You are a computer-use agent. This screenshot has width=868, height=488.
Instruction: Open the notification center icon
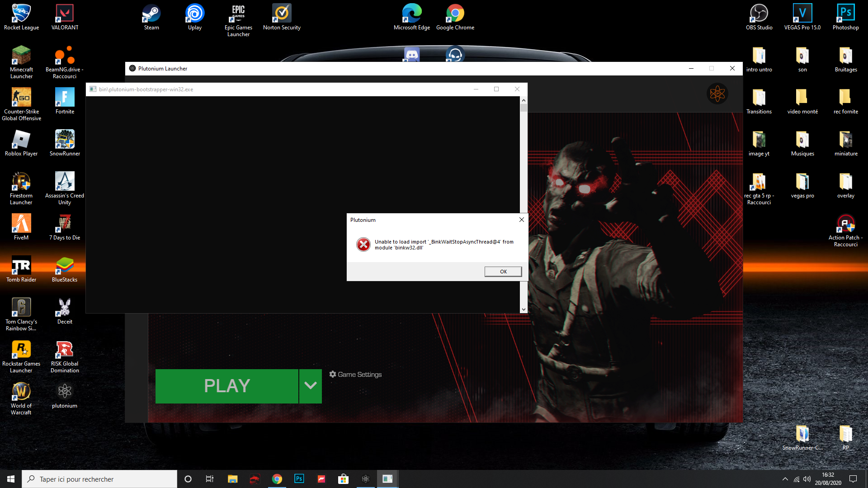pyautogui.click(x=853, y=479)
